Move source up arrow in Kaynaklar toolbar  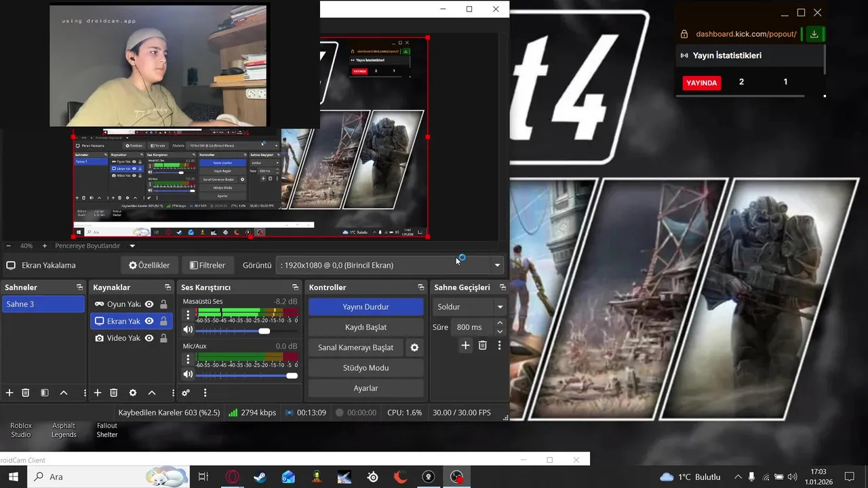coord(152,392)
